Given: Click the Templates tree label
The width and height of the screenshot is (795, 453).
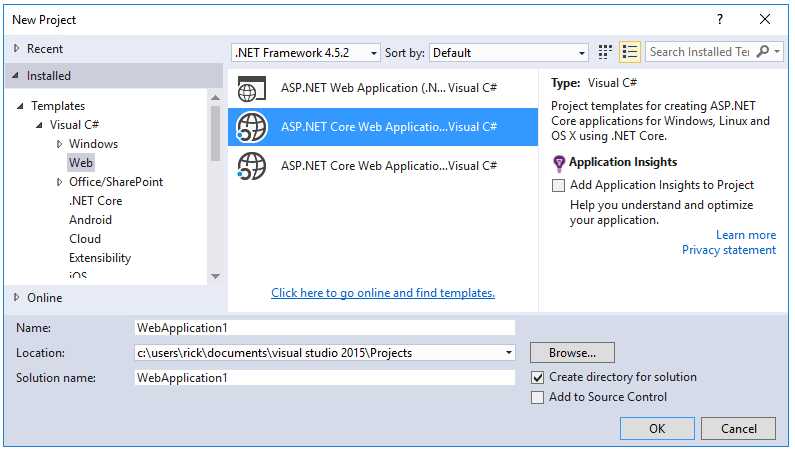Looking at the screenshot, I should pyautogui.click(x=58, y=106).
